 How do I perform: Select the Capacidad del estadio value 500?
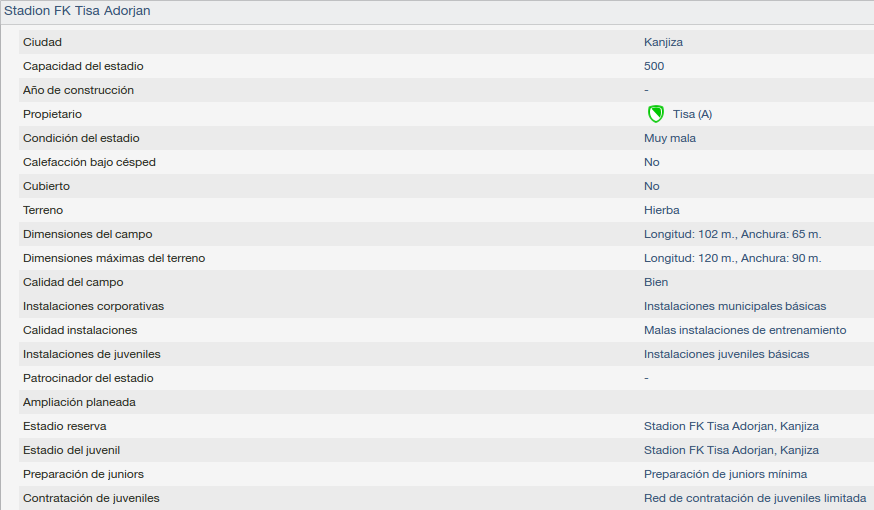tap(654, 66)
